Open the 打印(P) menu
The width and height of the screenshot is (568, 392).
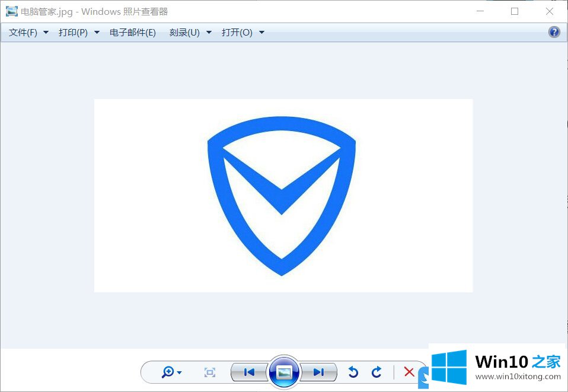coord(73,33)
